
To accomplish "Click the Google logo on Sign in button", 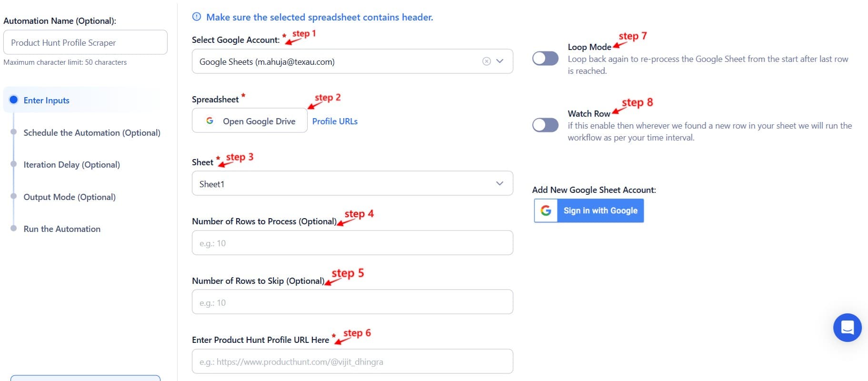I will (546, 211).
